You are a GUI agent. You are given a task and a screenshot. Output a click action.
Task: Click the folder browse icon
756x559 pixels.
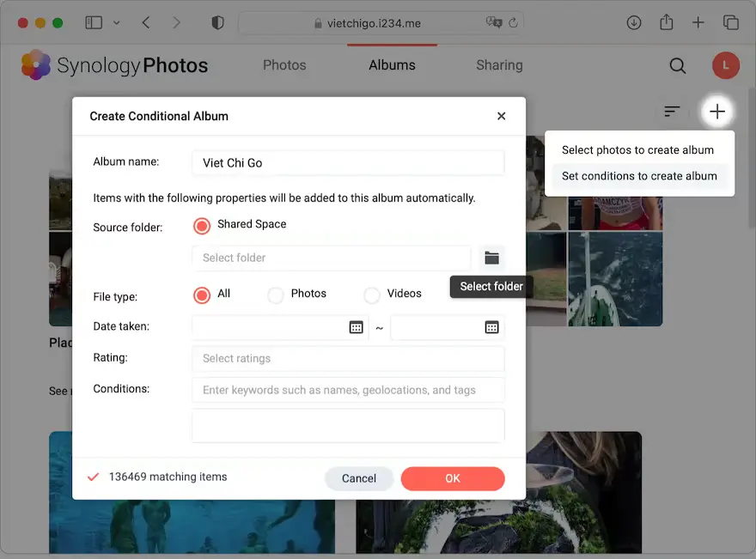tap(491, 258)
